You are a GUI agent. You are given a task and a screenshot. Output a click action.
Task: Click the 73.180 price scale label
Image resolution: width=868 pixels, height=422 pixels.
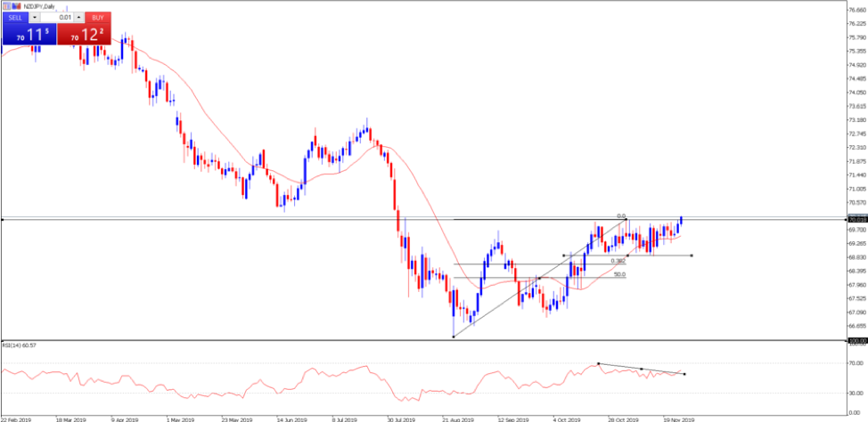(x=856, y=119)
